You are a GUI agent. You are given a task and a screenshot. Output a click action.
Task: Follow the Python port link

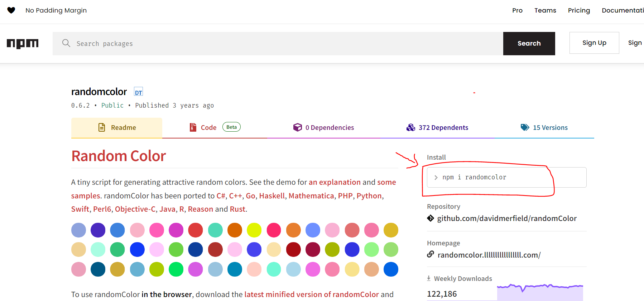[x=369, y=196]
